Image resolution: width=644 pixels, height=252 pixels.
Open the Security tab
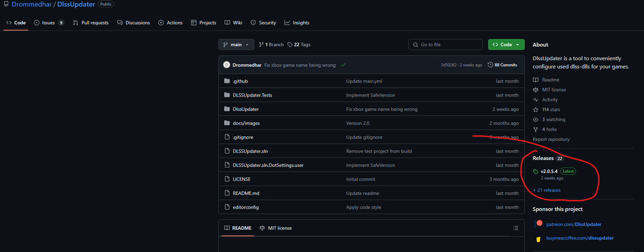pyautogui.click(x=264, y=23)
